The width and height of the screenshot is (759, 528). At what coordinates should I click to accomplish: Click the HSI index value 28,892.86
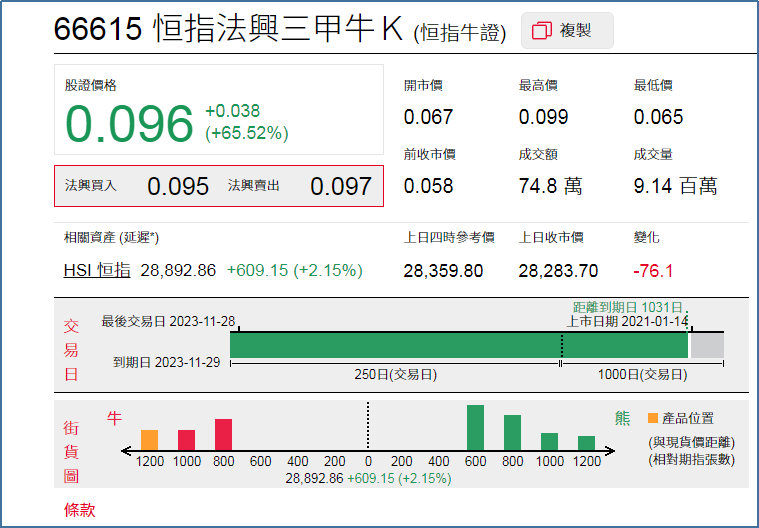(178, 271)
